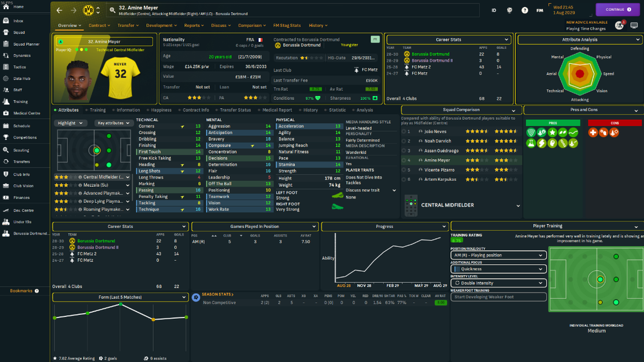Open the Inbox sidebar icon
Image resolution: width=644 pixels, height=362 pixels.
[6, 21]
